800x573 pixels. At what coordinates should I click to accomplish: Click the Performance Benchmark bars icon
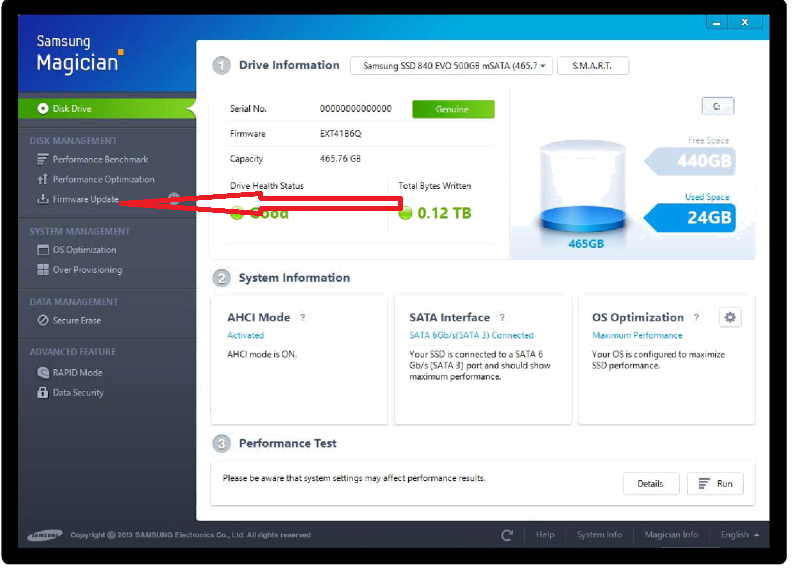[x=42, y=159]
